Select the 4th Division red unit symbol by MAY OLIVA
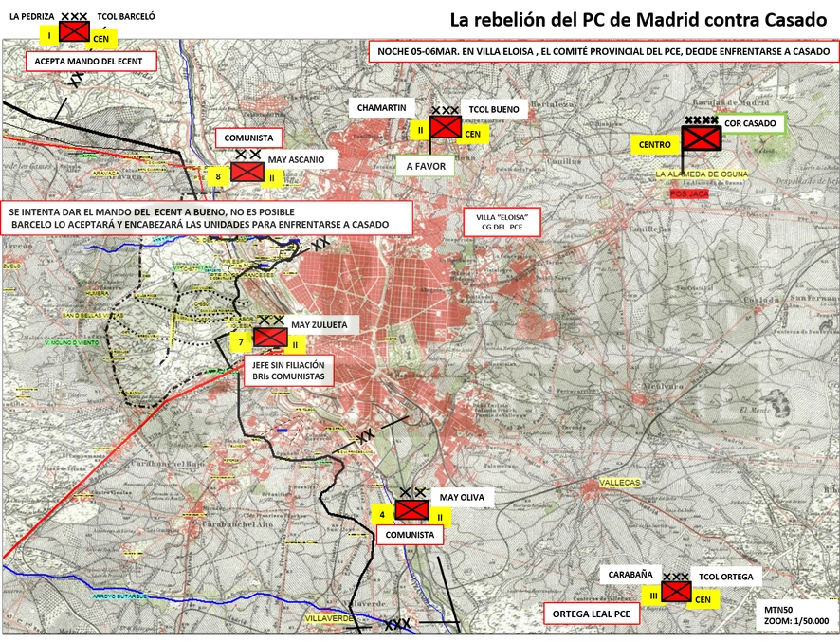 pos(412,509)
